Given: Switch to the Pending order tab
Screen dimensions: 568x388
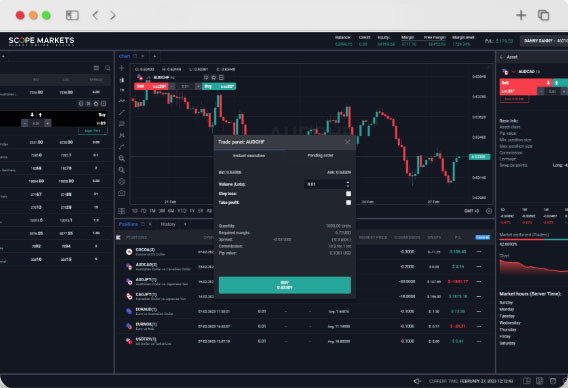Looking at the screenshot, I should [320, 155].
